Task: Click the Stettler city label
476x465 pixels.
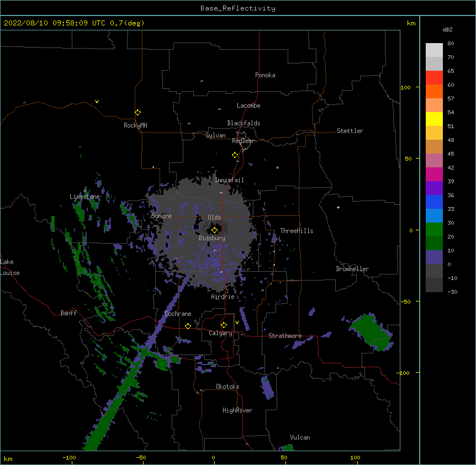Action: tap(350, 131)
